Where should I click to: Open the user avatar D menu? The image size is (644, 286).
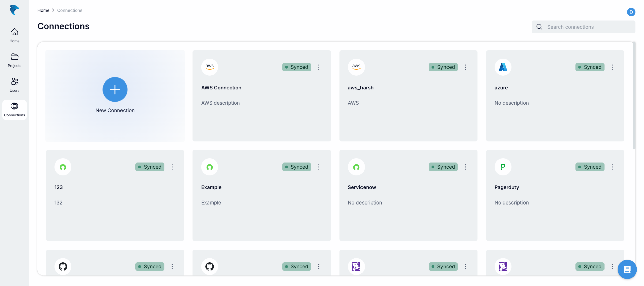pos(631,12)
